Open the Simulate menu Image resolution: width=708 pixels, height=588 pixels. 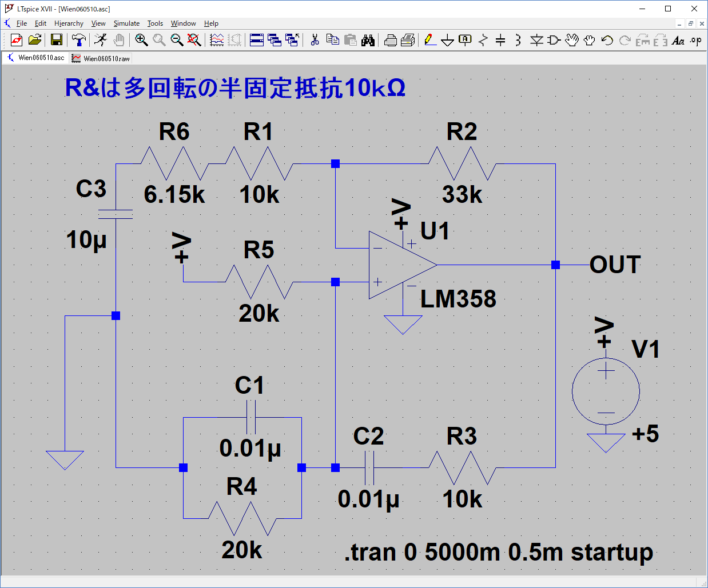pos(126,23)
